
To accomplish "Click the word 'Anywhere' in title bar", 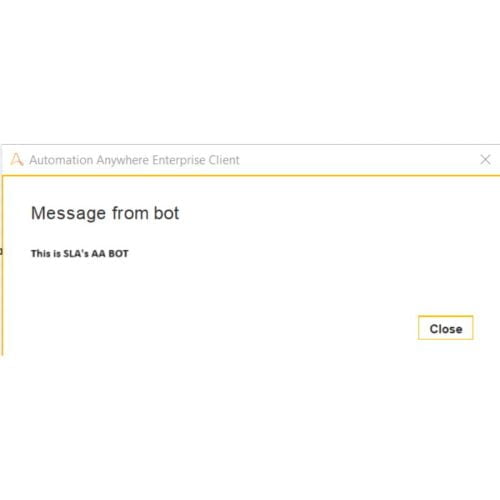I will pyautogui.click(x=123, y=160).
